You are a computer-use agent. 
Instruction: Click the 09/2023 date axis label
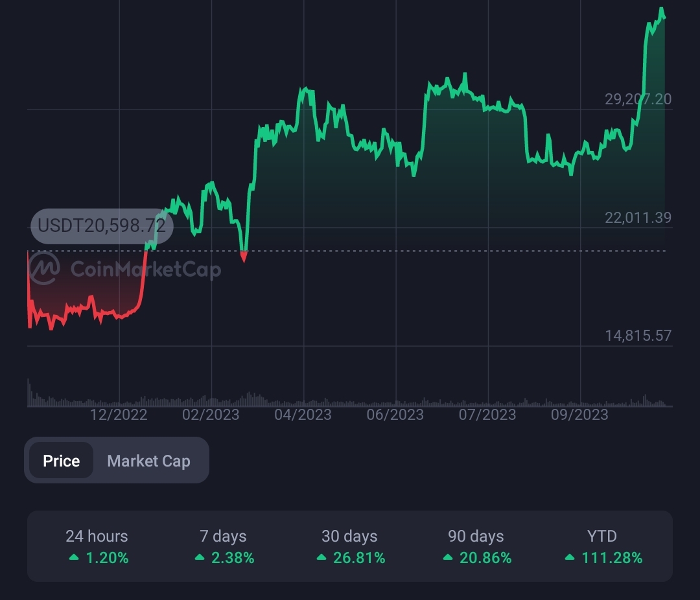579,414
